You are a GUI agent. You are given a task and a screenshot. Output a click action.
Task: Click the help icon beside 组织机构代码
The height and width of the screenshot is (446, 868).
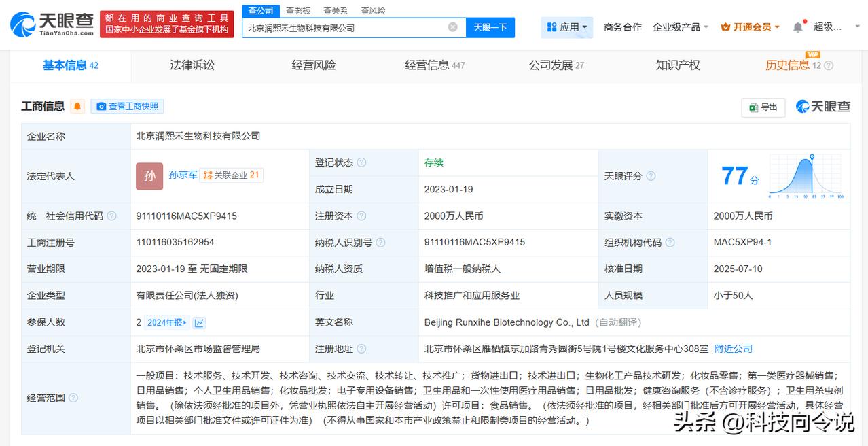[670, 243]
